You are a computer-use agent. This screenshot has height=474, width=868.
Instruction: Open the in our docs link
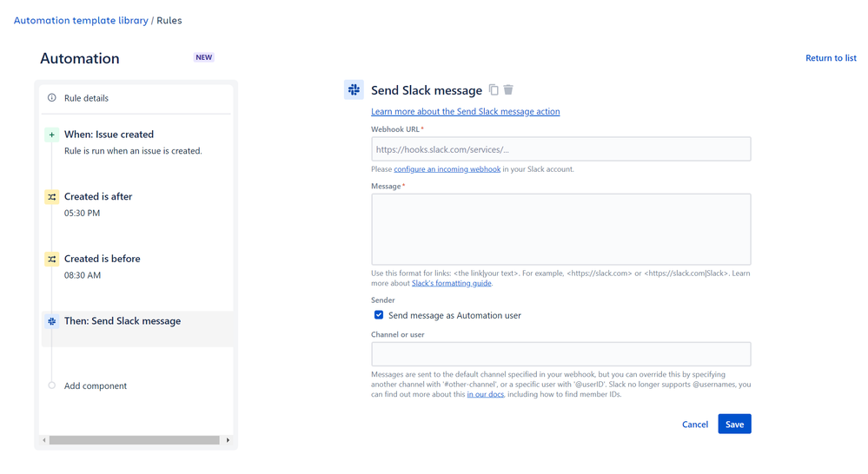[x=485, y=394]
